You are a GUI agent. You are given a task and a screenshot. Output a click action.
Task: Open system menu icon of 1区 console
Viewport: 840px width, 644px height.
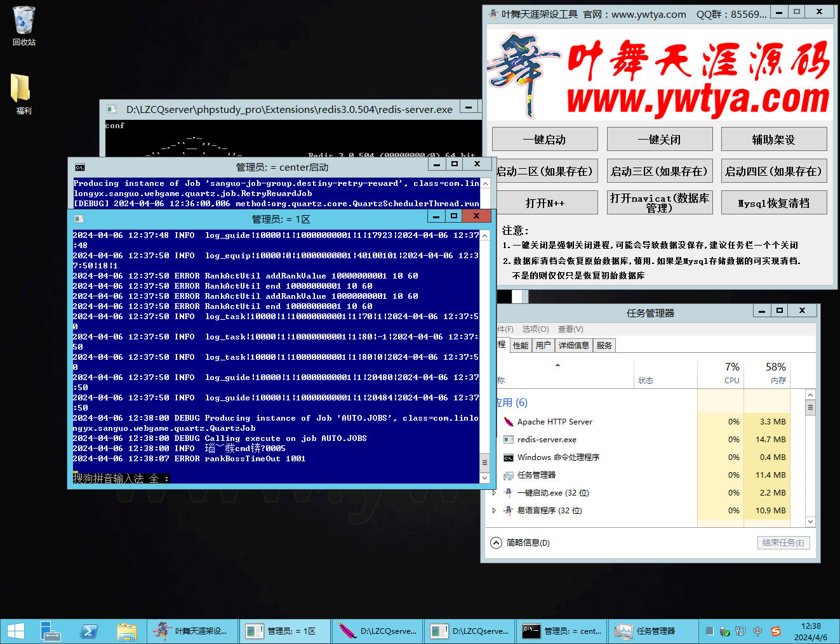tap(79, 219)
